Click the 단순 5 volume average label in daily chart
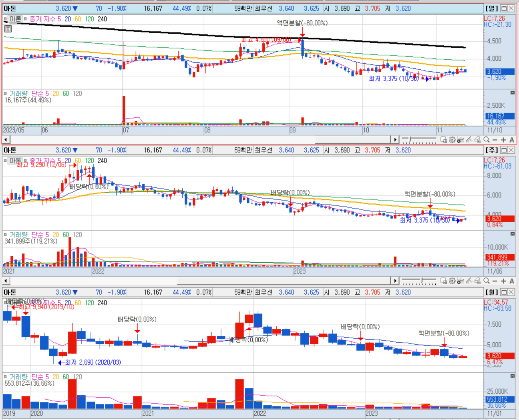This screenshot has width=519, height=420. click(40, 93)
